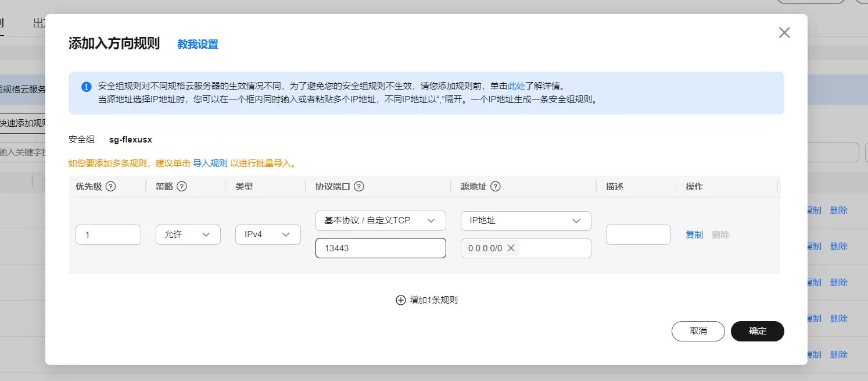The height and width of the screenshot is (381, 868).
Task: Click the plus icon to add a rule
Action: (x=400, y=300)
